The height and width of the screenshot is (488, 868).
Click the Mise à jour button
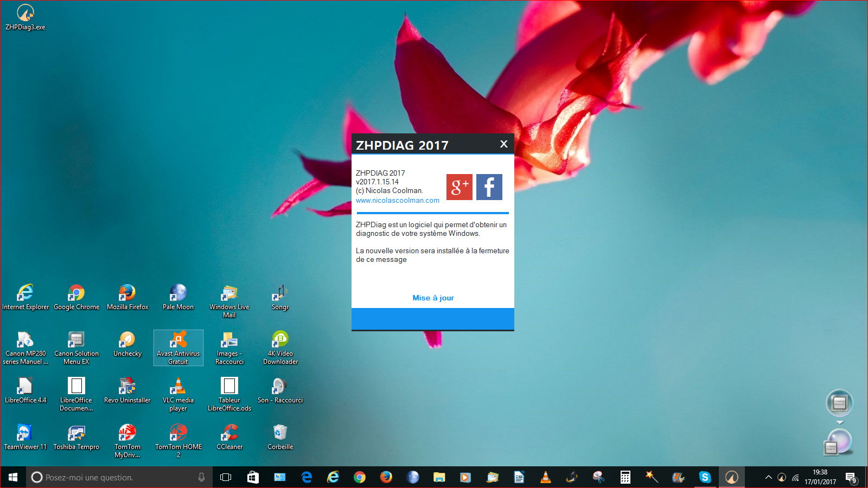tap(433, 298)
